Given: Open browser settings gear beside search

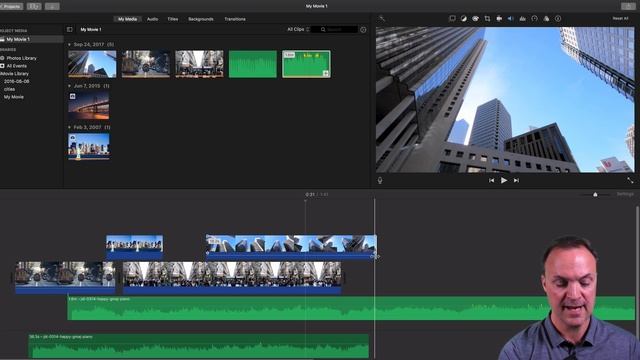Looking at the screenshot, I should click(363, 30).
